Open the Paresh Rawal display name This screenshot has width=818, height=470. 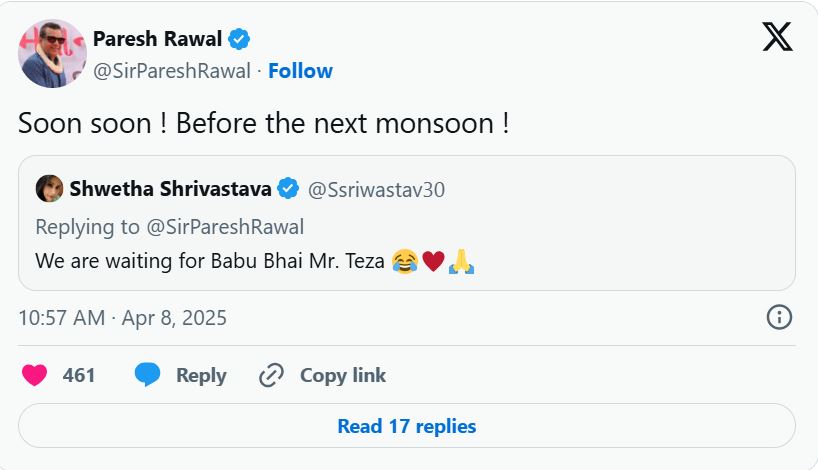[158, 39]
